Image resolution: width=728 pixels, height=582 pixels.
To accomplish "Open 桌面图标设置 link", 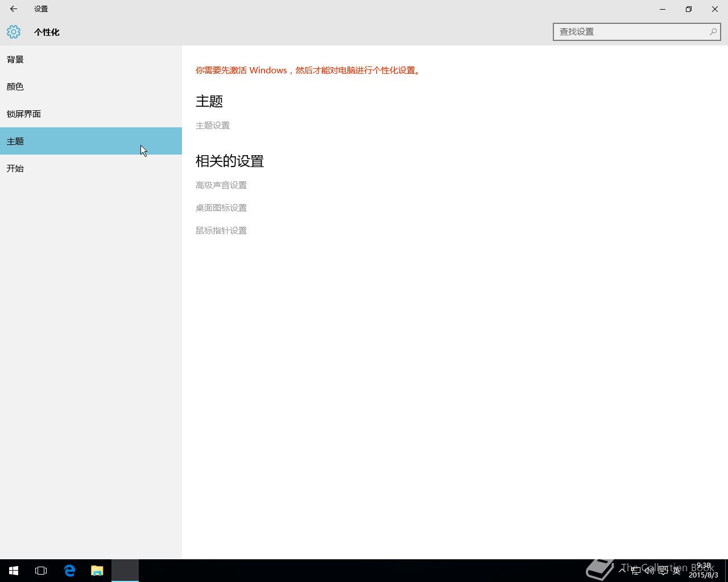I will pyautogui.click(x=221, y=208).
